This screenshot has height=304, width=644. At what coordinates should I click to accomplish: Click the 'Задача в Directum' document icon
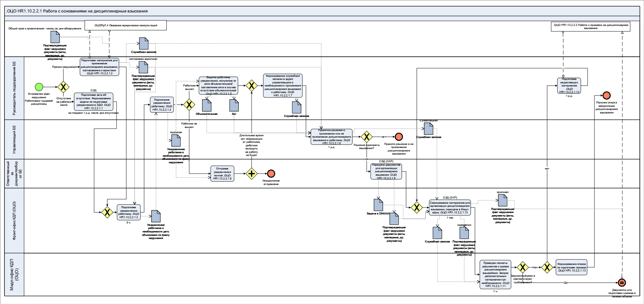[378, 205]
